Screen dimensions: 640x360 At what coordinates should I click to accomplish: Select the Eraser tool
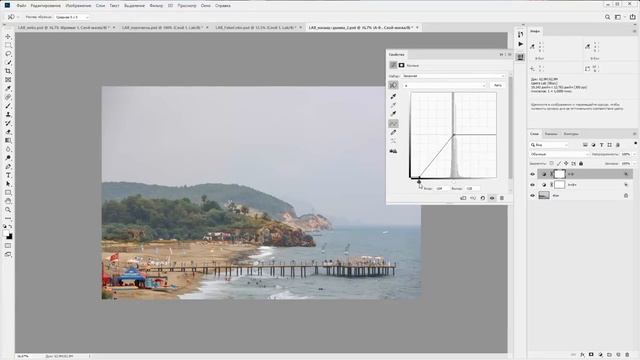tap(8, 132)
